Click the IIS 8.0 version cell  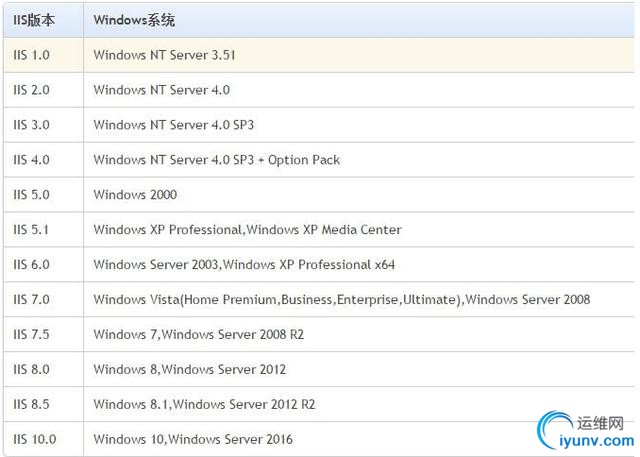pyautogui.click(x=31, y=370)
